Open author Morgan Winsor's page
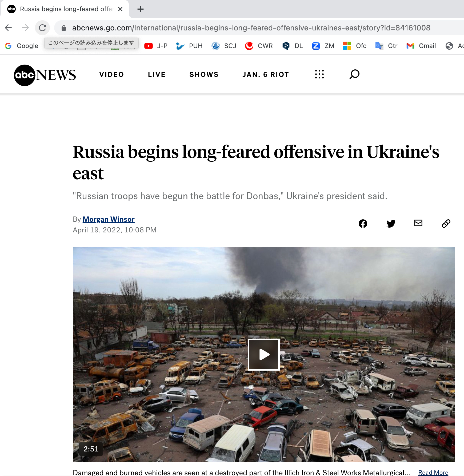 click(109, 219)
